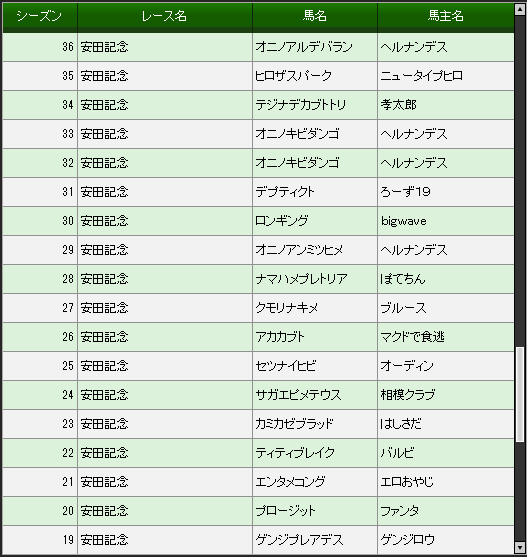Select 安田記念 race name in season 22
Screen dimensions: 527x557
click(104, 453)
